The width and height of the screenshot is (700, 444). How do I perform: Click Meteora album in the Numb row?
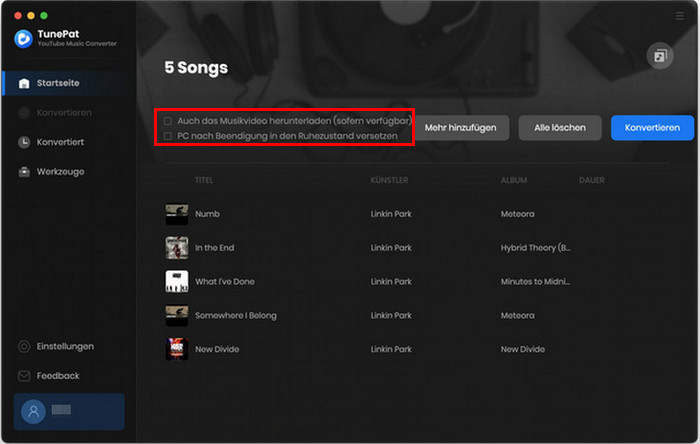coord(517,214)
